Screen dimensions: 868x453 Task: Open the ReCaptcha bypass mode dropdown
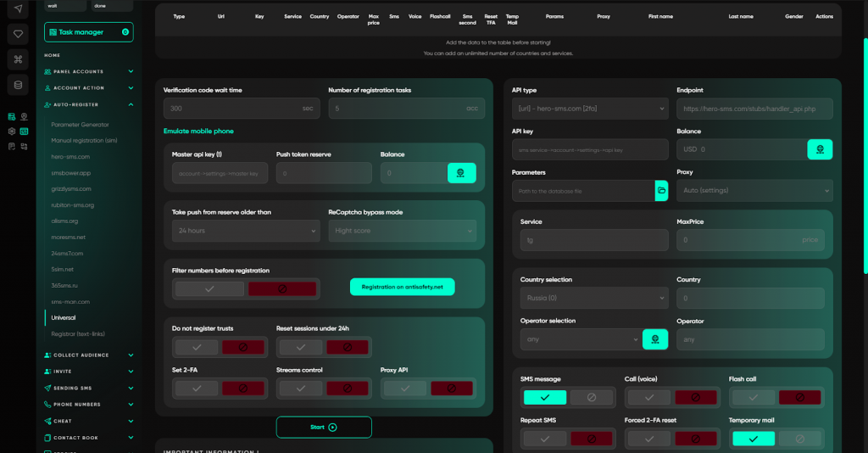(402, 231)
